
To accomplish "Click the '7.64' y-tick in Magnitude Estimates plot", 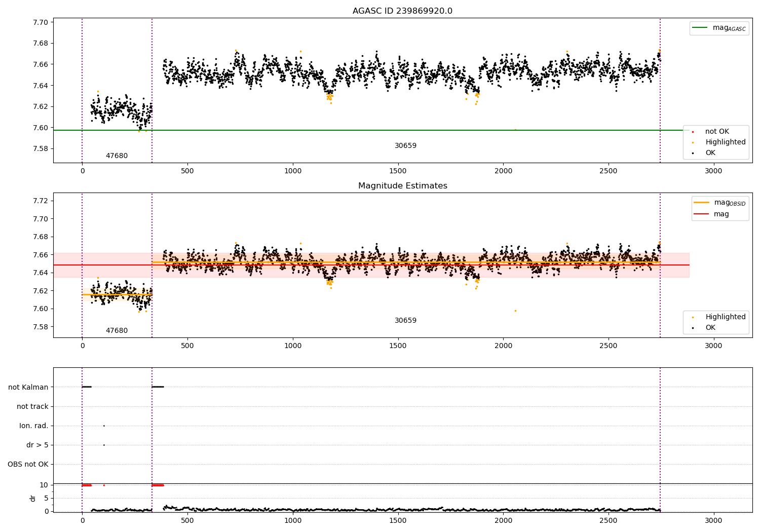I will tap(41, 273).
